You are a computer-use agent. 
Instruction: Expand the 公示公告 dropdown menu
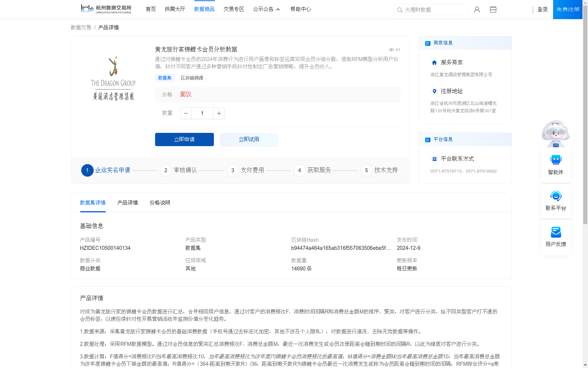(x=267, y=9)
